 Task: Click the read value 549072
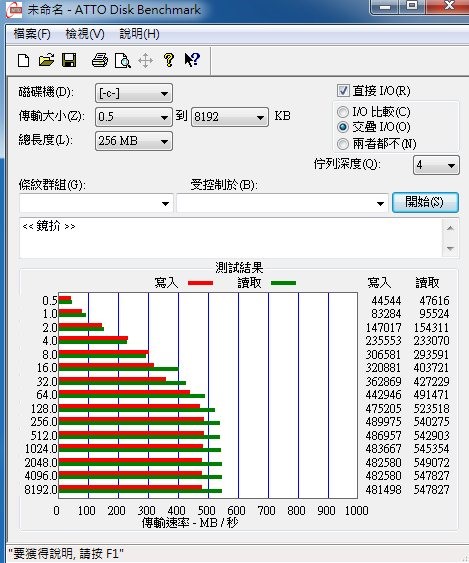[431, 462]
